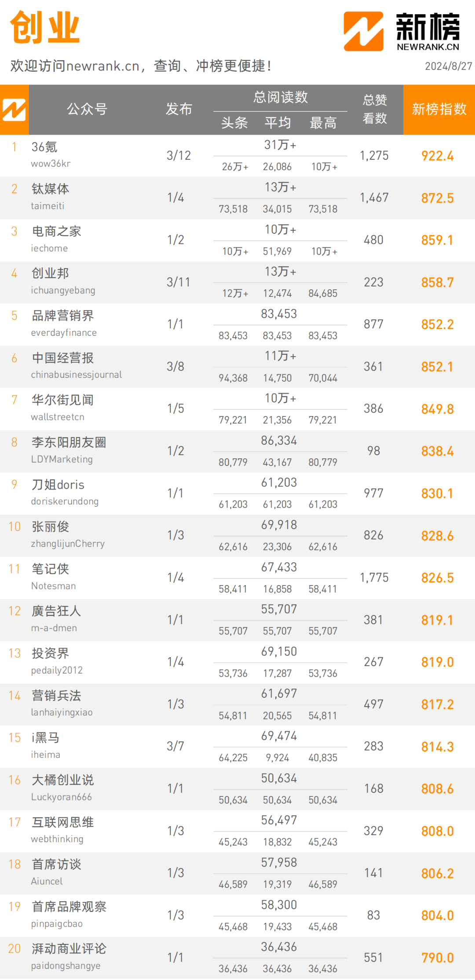Click the NEWRANK.CN brand text logo
The image size is (475, 980).
pos(428,32)
